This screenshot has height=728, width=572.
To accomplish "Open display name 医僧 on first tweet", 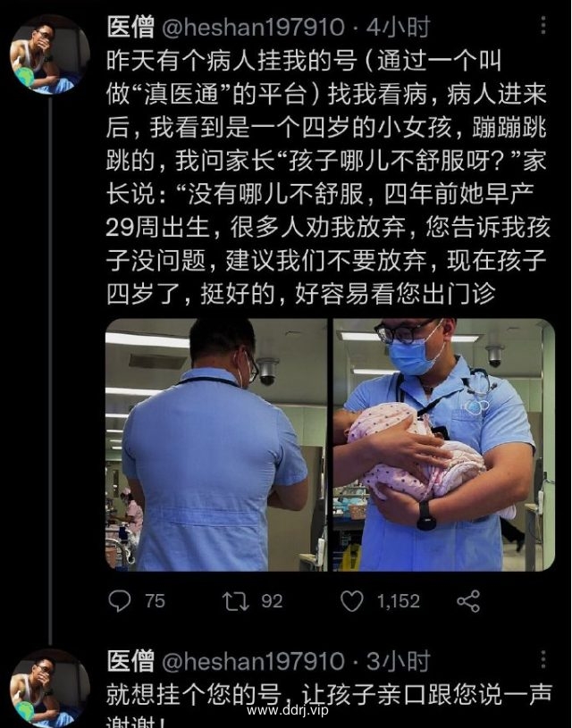I will click(130, 27).
